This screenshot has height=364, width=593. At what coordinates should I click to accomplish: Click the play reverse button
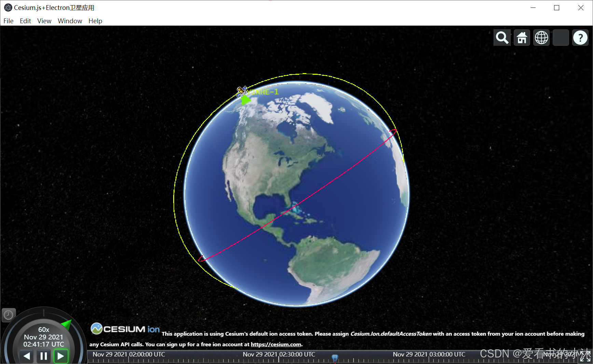pos(27,356)
